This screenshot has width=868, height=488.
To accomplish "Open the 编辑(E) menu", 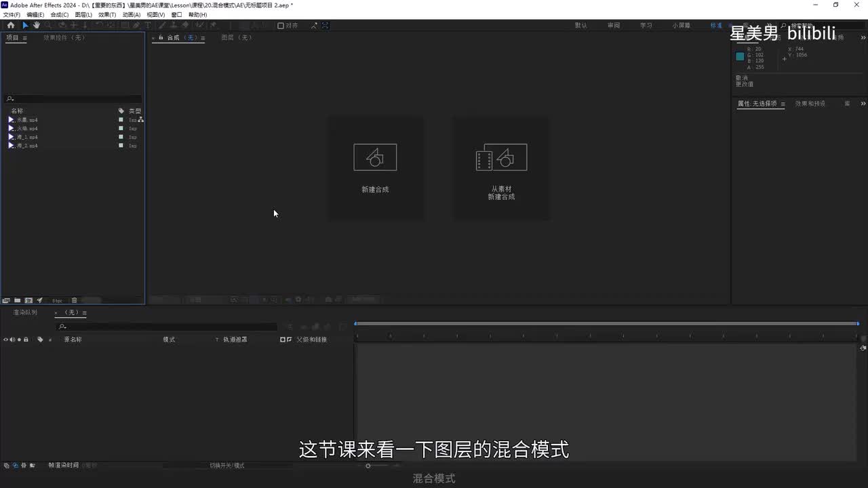I will (35, 14).
